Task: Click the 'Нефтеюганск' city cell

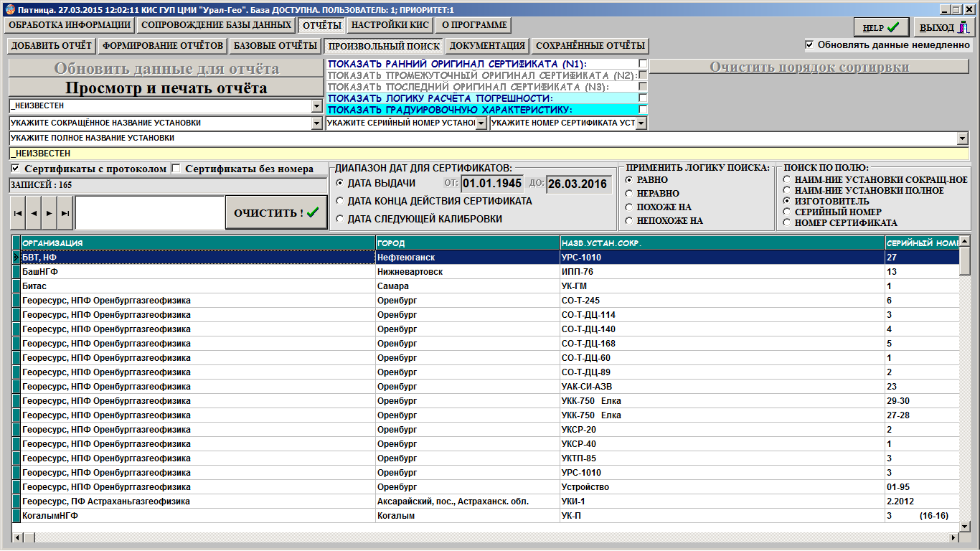Action: [468, 258]
